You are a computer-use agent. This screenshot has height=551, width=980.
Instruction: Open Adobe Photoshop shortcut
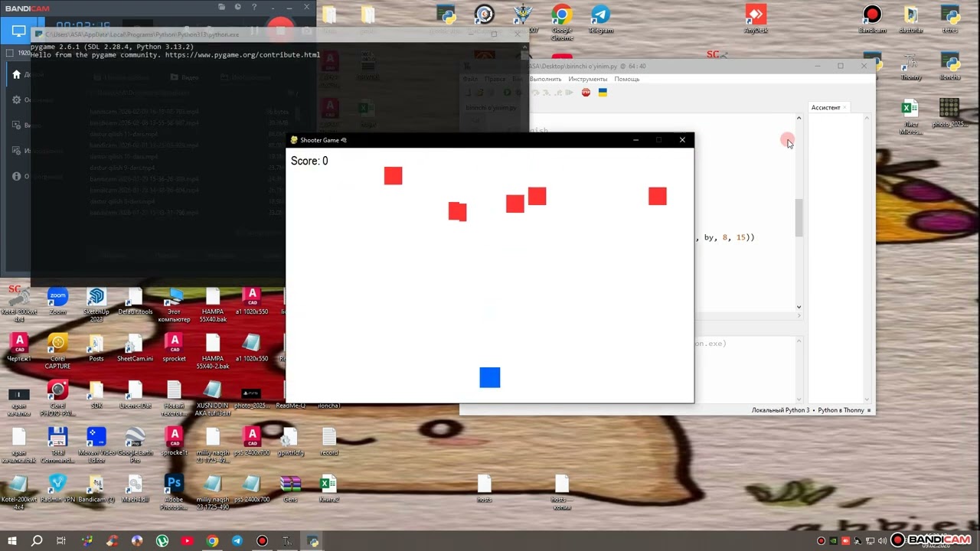pyautogui.click(x=175, y=492)
